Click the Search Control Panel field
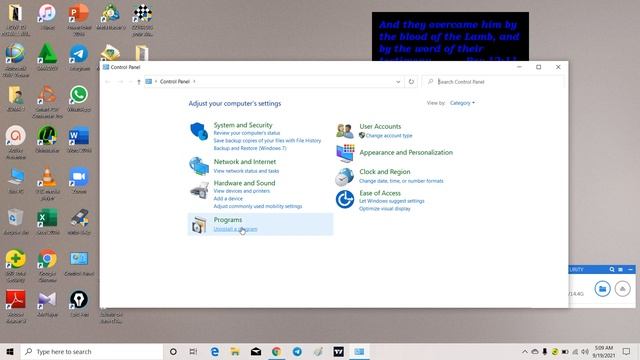 click(493, 82)
